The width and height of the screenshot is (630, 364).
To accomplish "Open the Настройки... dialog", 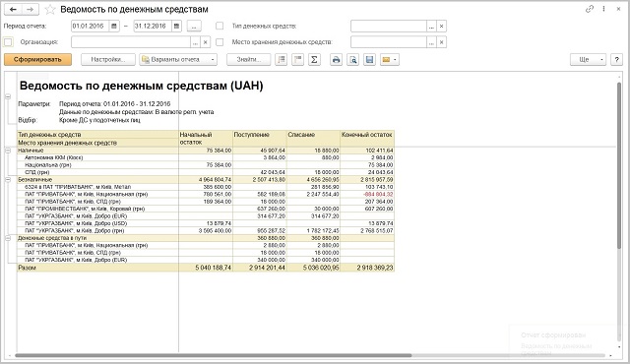I will 108,60.
